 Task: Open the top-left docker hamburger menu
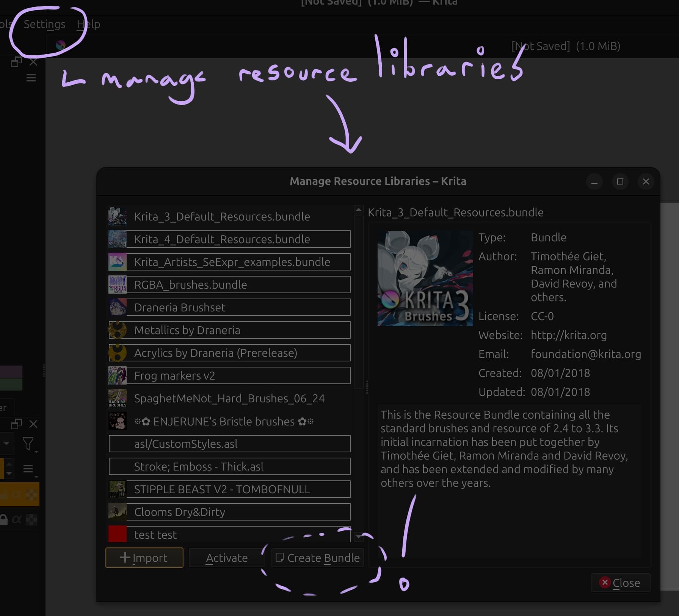(31, 78)
